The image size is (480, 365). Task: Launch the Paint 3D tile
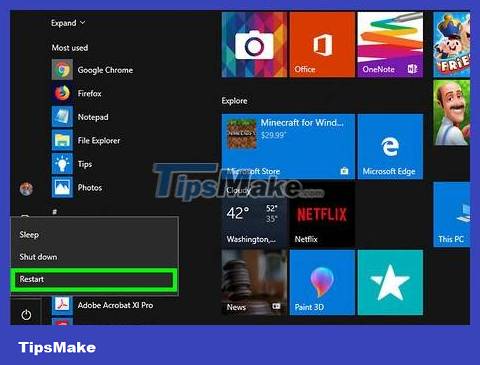coord(322,283)
